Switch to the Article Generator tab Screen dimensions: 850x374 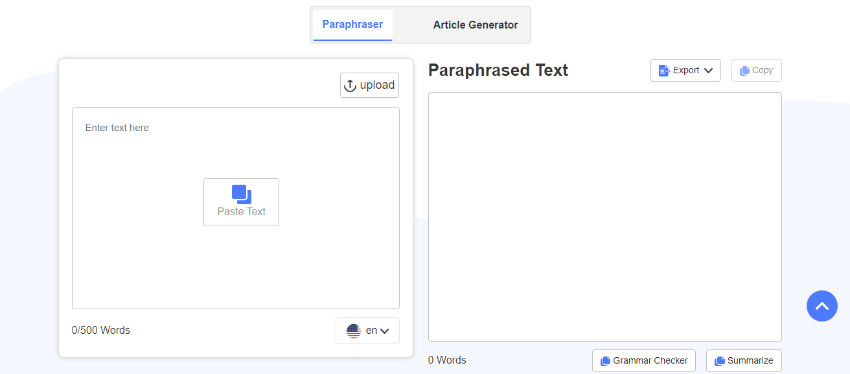tap(475, 25)
